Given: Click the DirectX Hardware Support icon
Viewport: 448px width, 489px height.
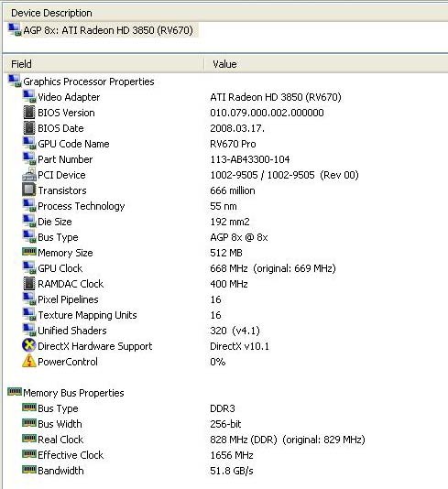Looking at the screenshot, I should 29,345.
